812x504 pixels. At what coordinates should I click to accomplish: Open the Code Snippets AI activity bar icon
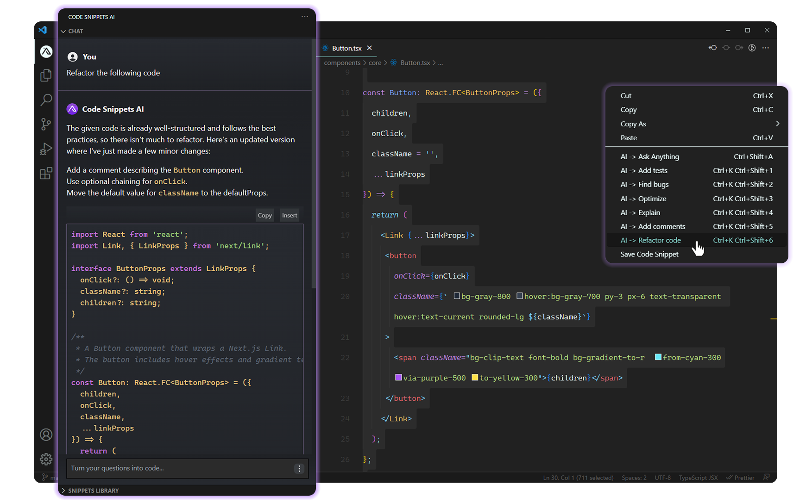click(46, 51)
